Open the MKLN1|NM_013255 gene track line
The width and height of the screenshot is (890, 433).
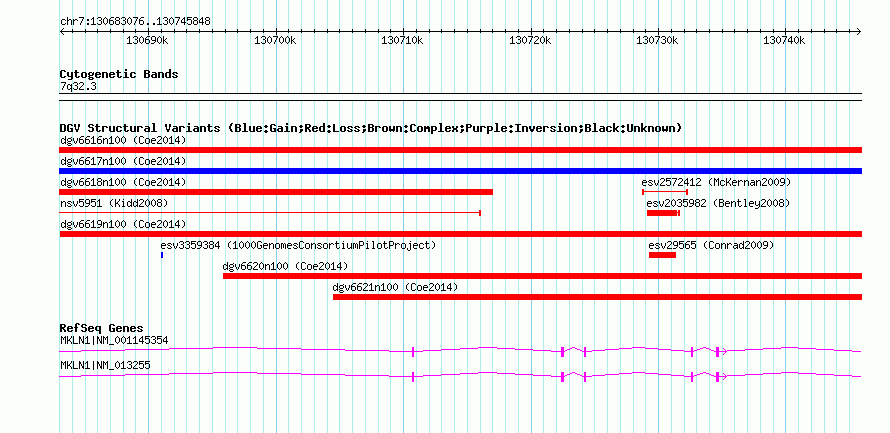click(460, 376)
